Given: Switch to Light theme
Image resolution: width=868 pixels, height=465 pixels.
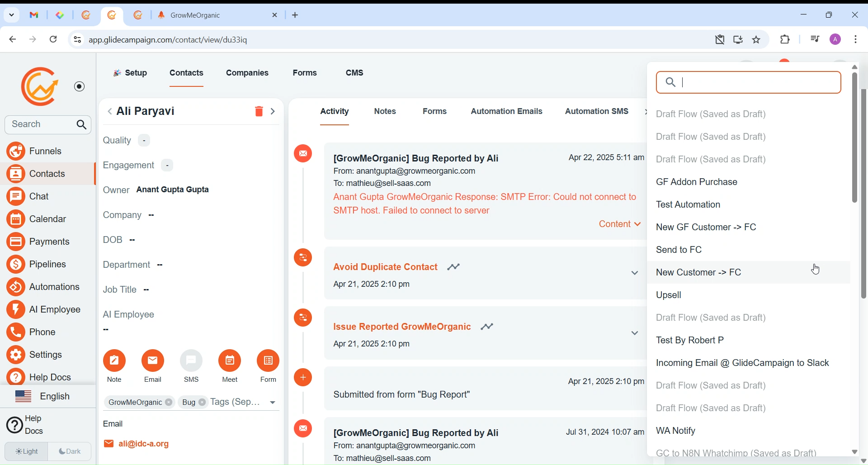Looking at the screenshot, I should pyautogui.click(x=27, y=451).
